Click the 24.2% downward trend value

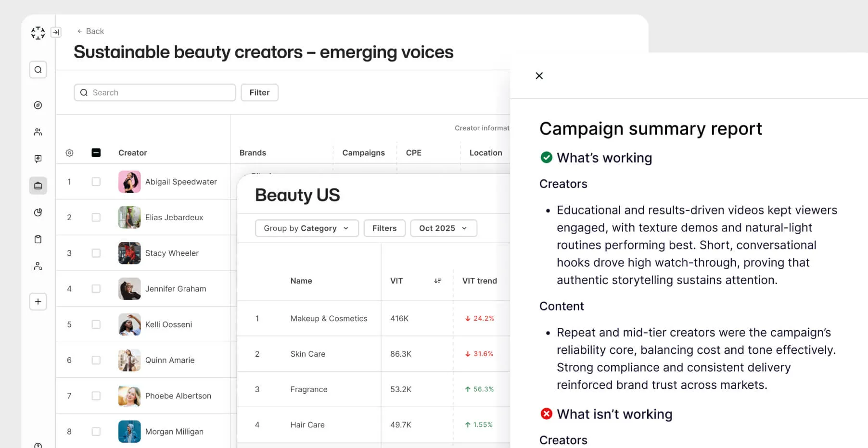479,318
